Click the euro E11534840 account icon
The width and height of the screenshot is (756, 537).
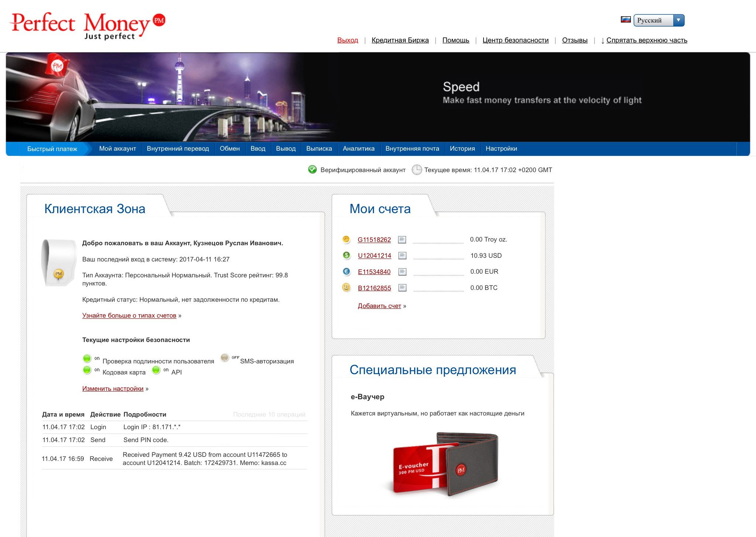click(x=346, y=271)
